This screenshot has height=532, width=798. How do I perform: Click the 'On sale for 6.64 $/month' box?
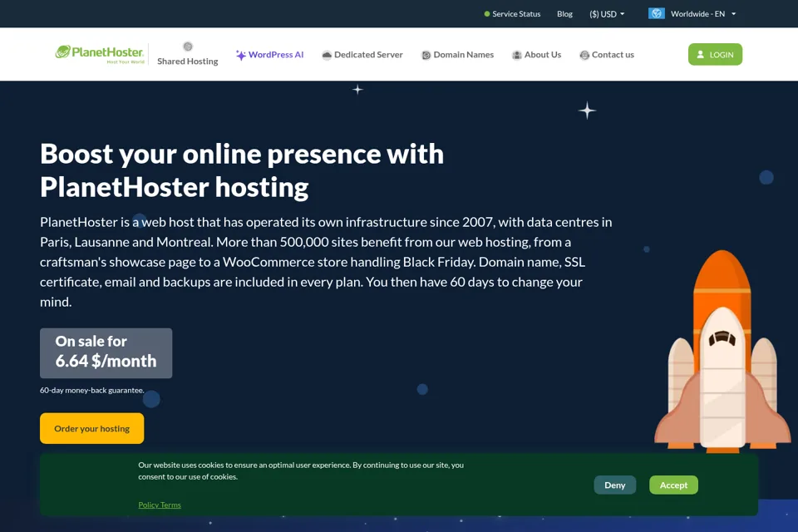(x=106, y=352)
